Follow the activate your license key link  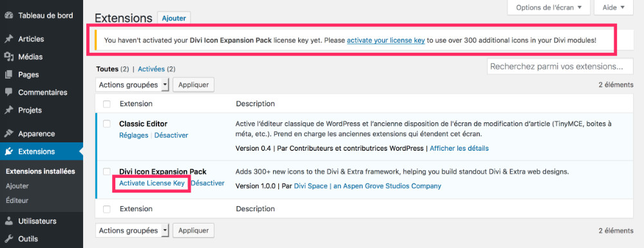tap(386, 40)
